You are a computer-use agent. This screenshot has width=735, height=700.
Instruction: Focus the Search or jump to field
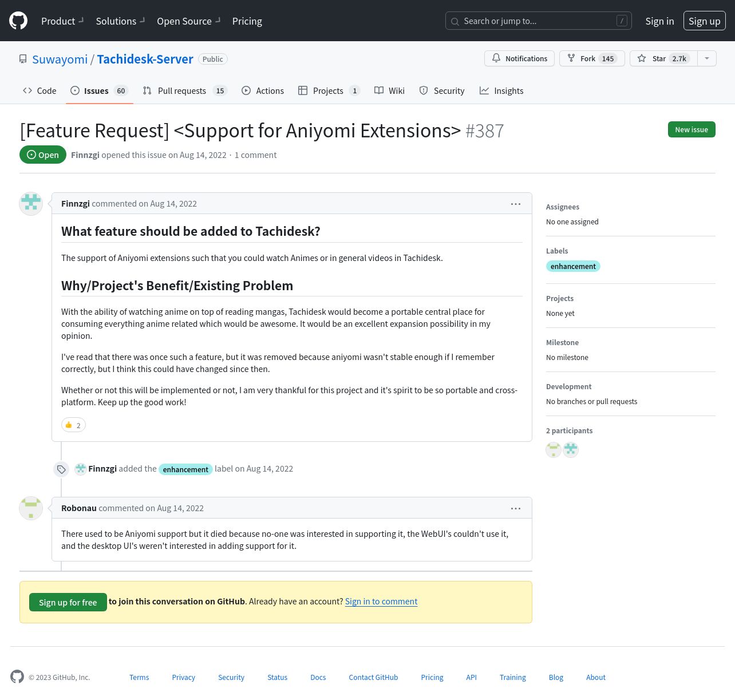[539, 21]
